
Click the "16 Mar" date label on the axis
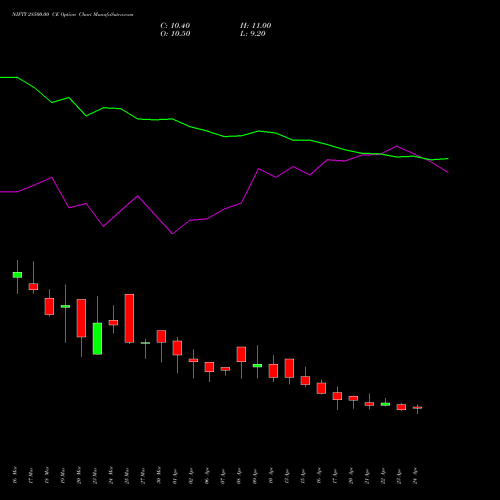pyautogui.click(x=14, y=475)
